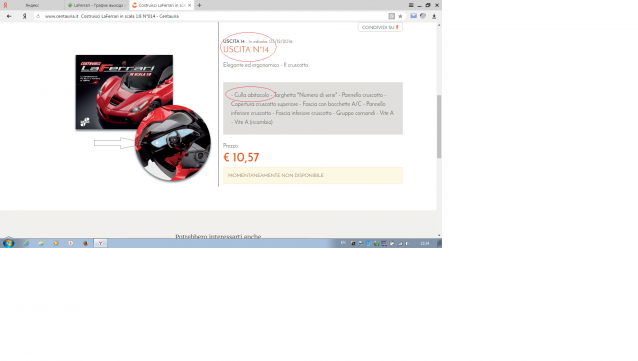Viewport: 638px width, 361px height.
Task: Open the Windows Start button
Action: (x=8, y=243)
